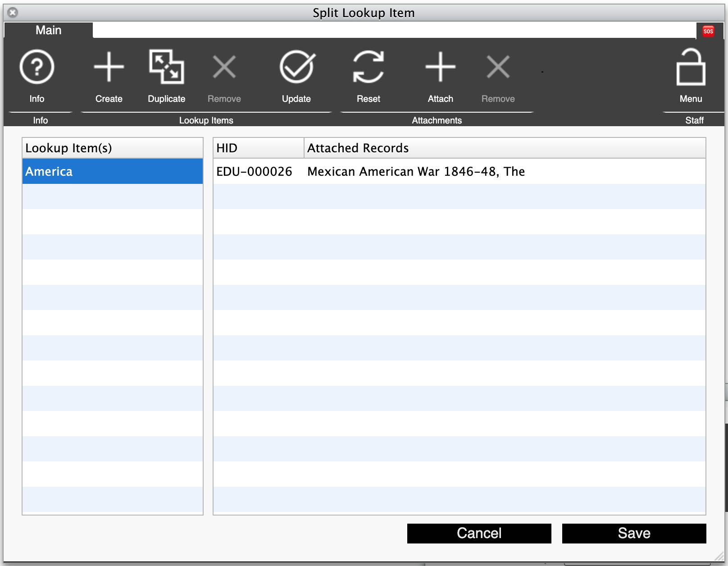Save the split lookup item
Screen dimensions: 728x566
point(634,533)
